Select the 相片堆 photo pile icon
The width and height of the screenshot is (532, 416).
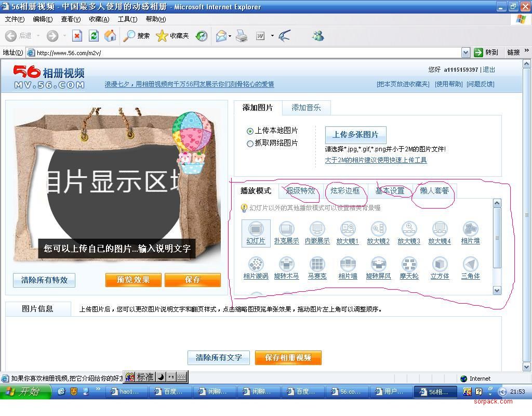(470, 229)
